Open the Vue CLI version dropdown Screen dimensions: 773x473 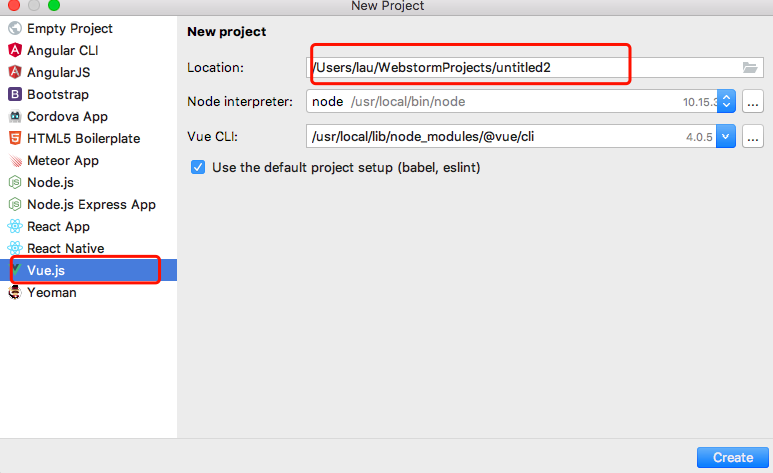727,135
